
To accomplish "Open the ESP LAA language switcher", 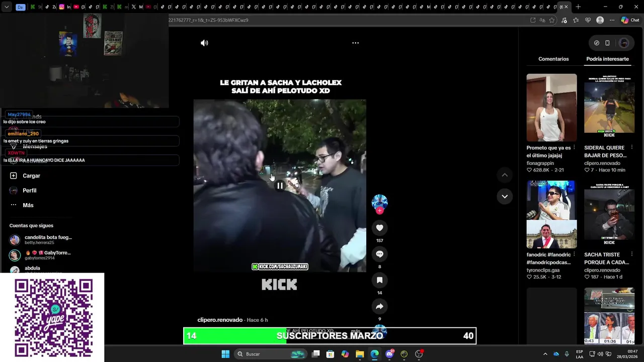I will [x=580, y=354].
